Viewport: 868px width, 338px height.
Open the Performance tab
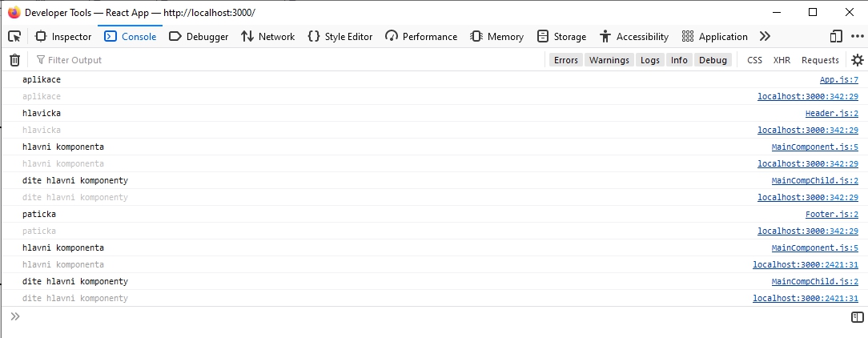pyautogui.click(x=421, y=37)
